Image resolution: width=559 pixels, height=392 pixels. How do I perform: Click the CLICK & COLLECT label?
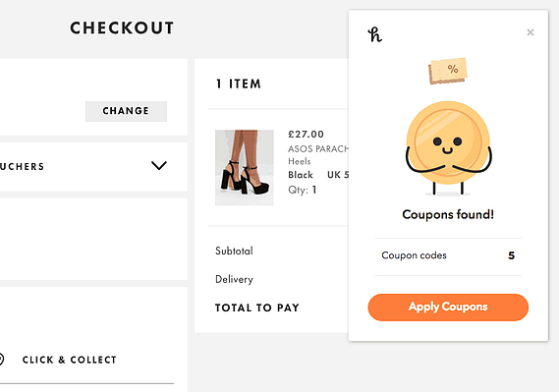click(70, 360)
